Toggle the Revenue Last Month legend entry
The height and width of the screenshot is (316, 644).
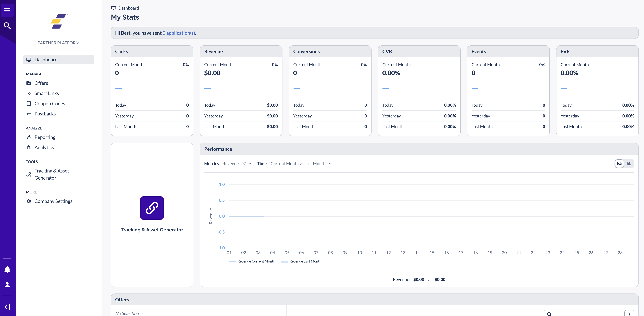tap(301, 261)
